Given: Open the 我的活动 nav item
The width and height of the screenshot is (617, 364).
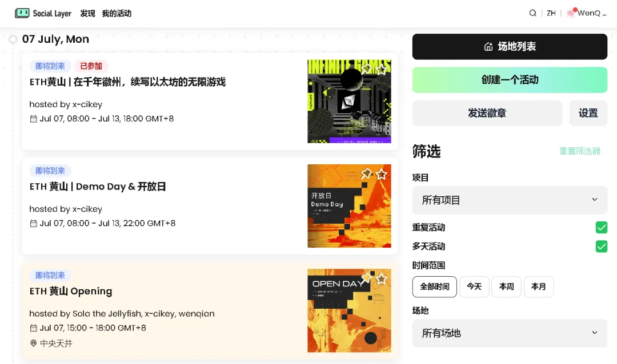Looking at the screenshot, I should coord(117,13).
